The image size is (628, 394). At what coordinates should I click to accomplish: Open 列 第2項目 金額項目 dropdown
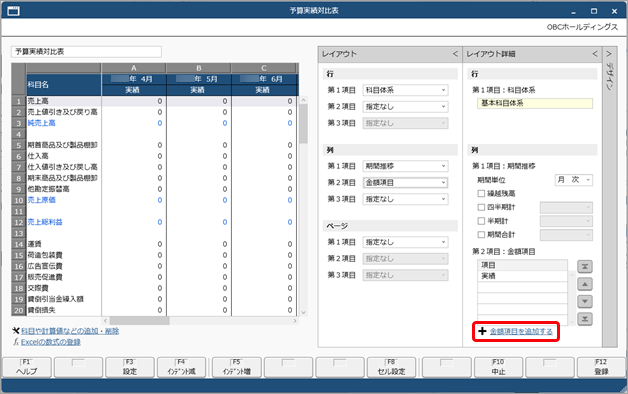point(405,183)
